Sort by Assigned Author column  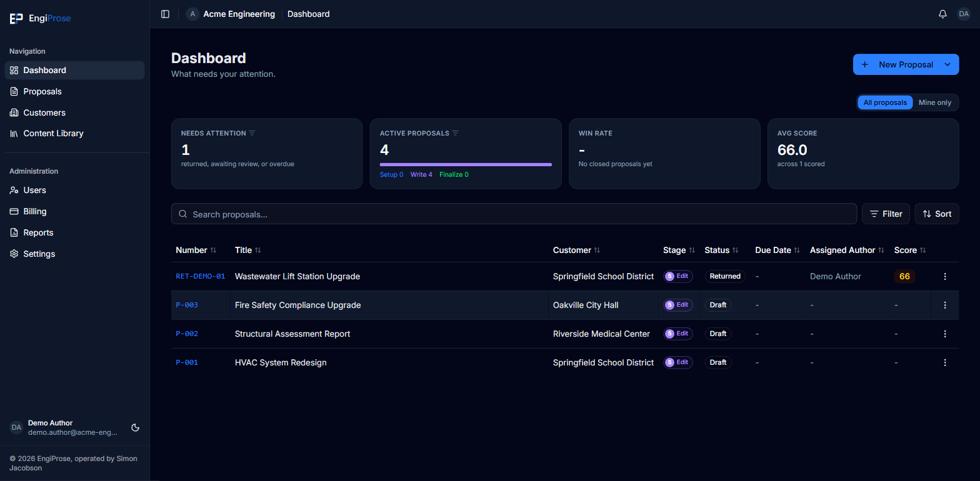click(847, 250)
